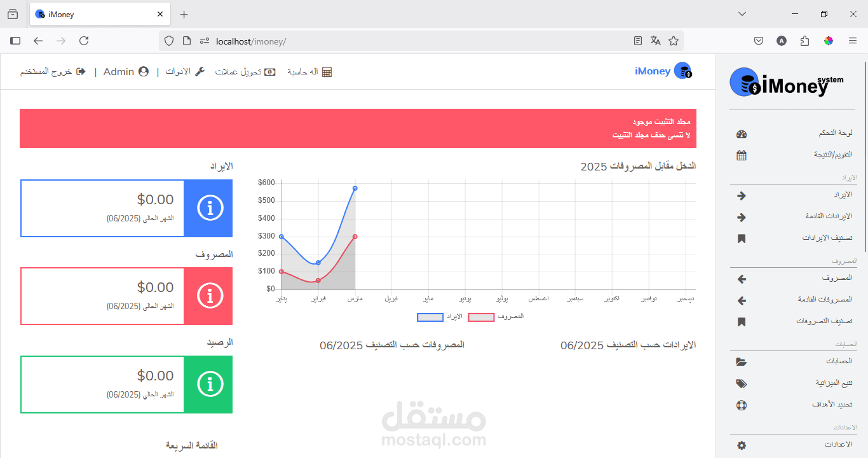
Task: Click the info circle on the blue الايراد card
Action: [x=208, y=208]
